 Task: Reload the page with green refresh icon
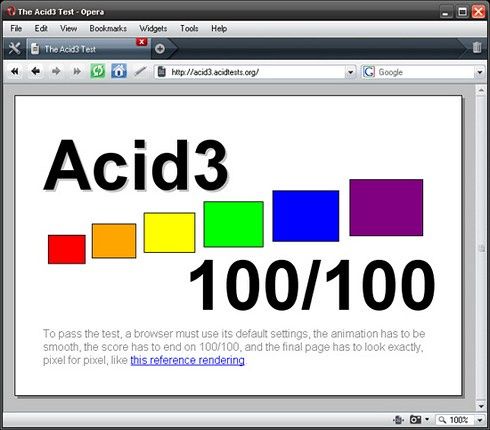pyautogui.click(x=98, y=71)
